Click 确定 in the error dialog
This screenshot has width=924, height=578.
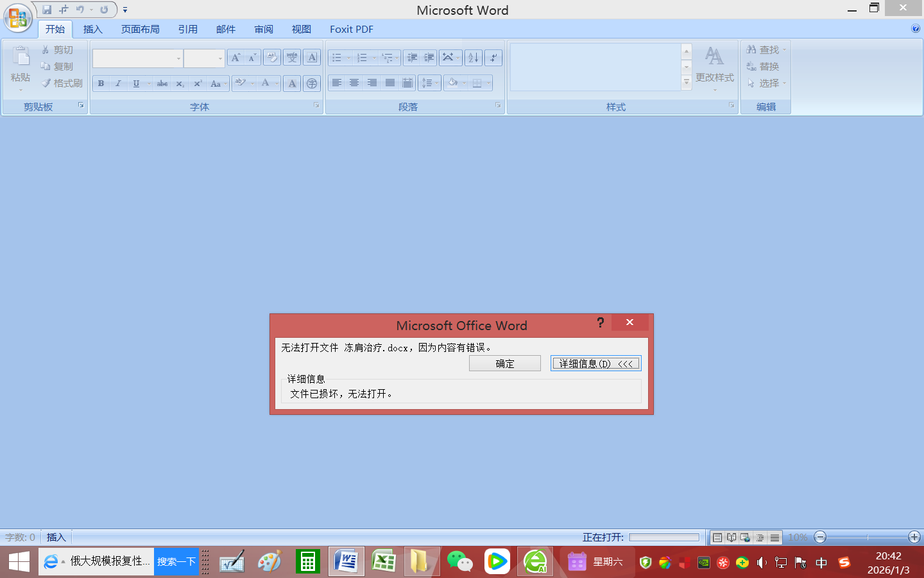pos(505,363)
